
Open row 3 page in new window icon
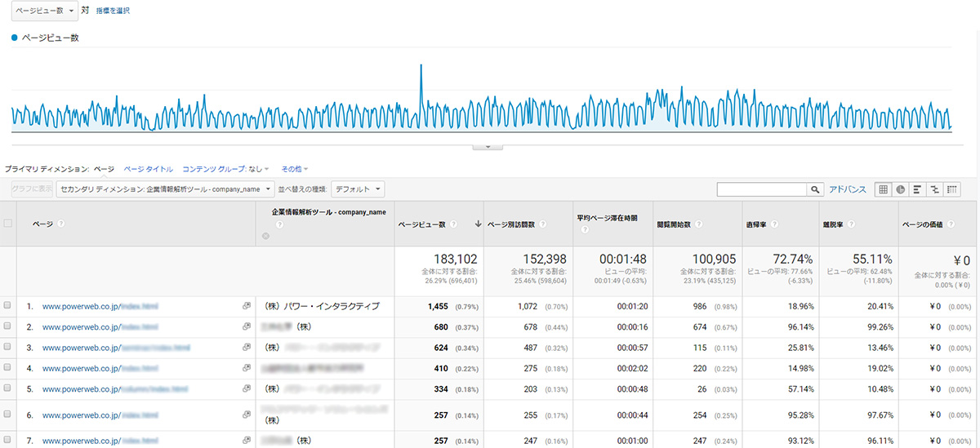(246, 348)
